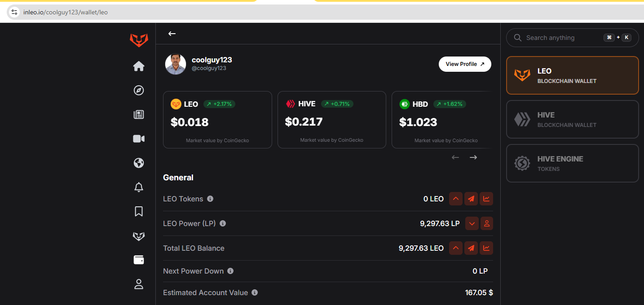Select HIVE Blockchain Wallet tab
Screen dimensions: 644x305
coord(573,119)
